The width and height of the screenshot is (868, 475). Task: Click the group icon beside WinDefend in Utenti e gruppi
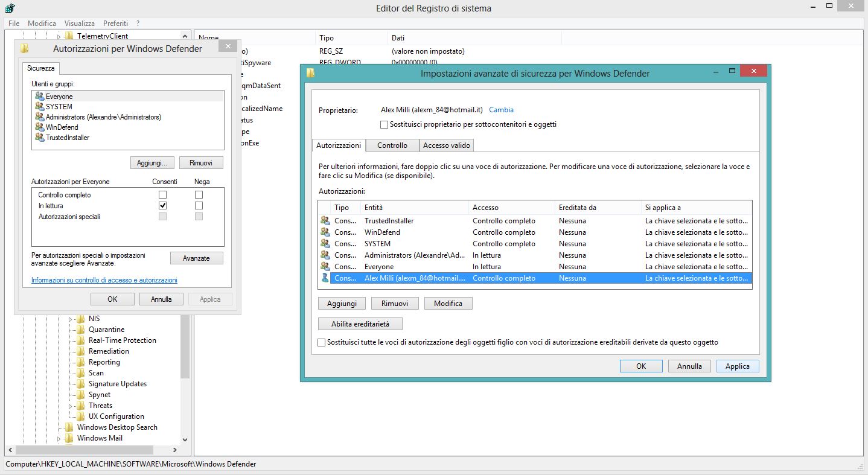[x=40, y=127]
